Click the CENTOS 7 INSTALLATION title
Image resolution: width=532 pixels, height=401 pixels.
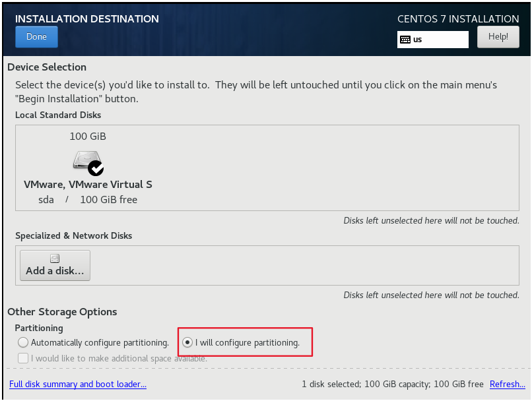(458, 18)
